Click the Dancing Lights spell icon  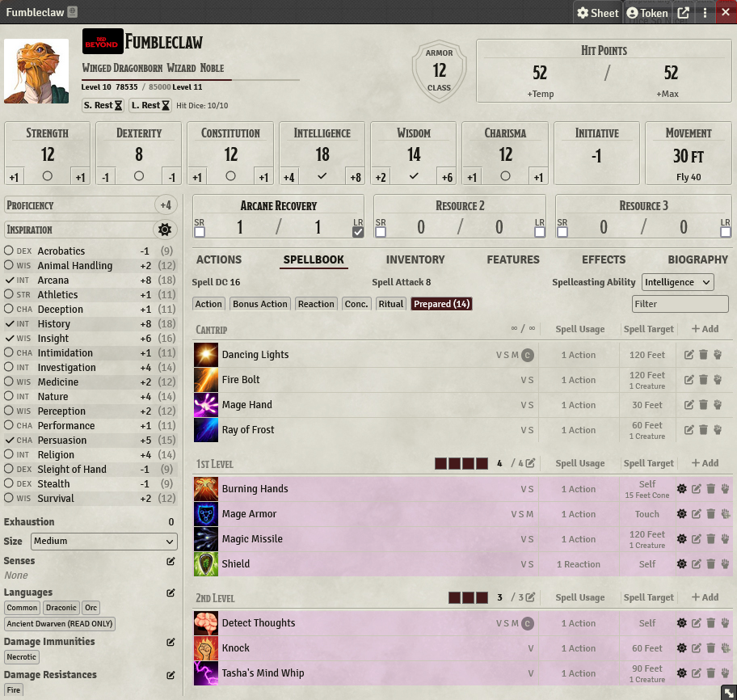coord(206,355)
